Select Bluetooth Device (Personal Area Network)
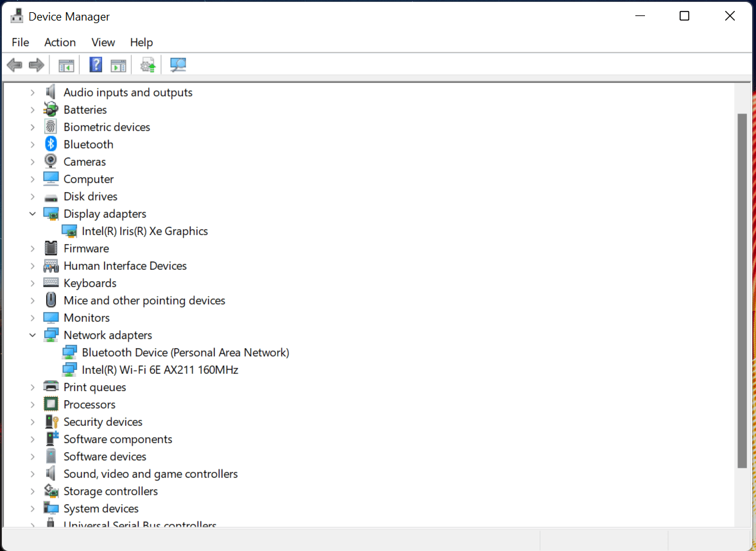Screen dimensions: 756x551 point(185,352)
